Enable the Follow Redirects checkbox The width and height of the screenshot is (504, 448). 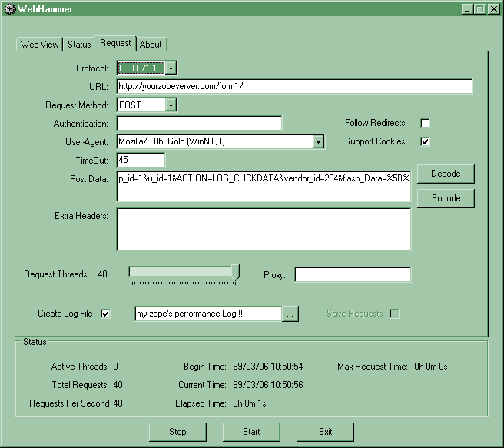point(425,123)
